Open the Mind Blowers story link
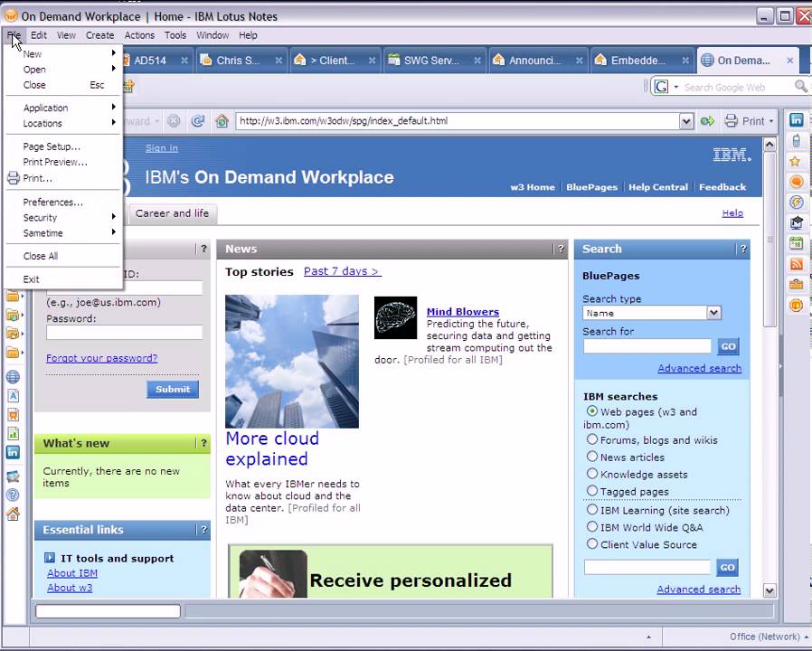 click(462, 312)
